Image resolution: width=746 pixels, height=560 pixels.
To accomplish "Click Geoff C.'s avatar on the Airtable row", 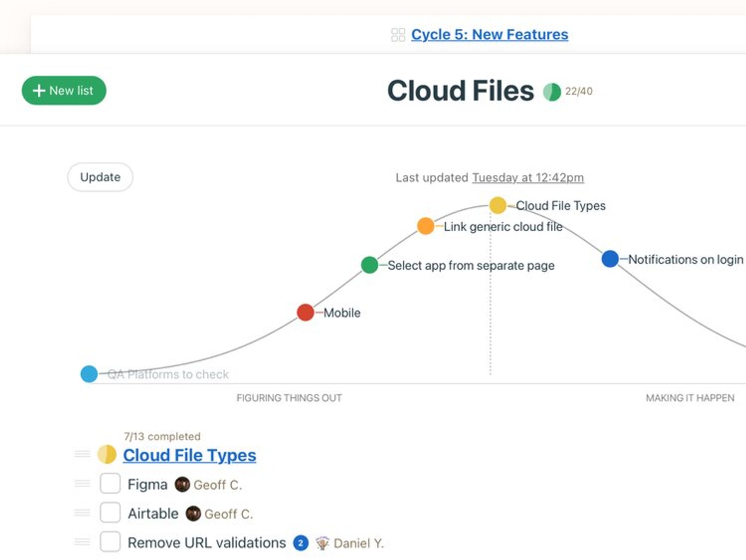I will coord(193,514).
